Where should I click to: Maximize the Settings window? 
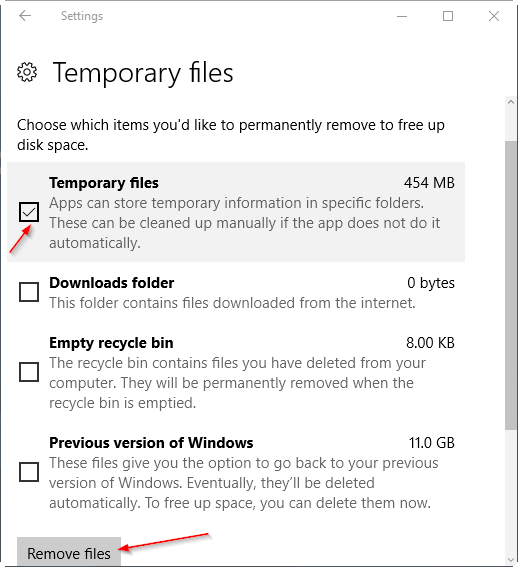[448, 16]
